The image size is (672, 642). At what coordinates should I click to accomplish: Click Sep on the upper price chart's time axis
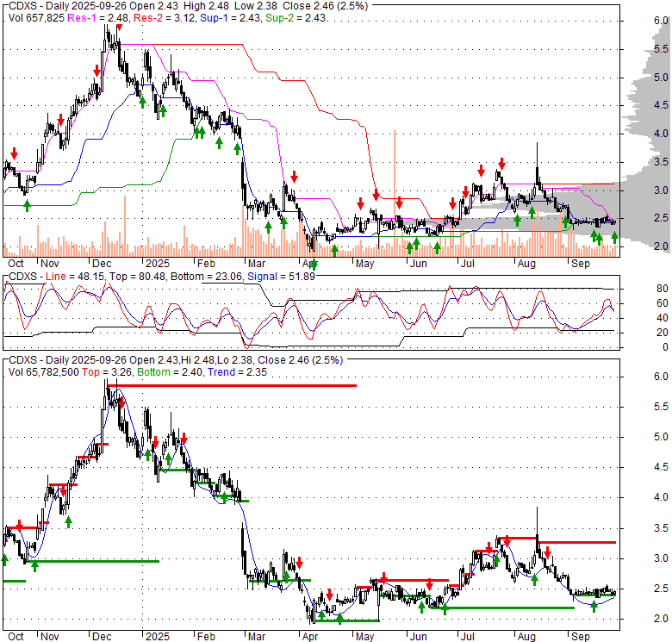581,264
